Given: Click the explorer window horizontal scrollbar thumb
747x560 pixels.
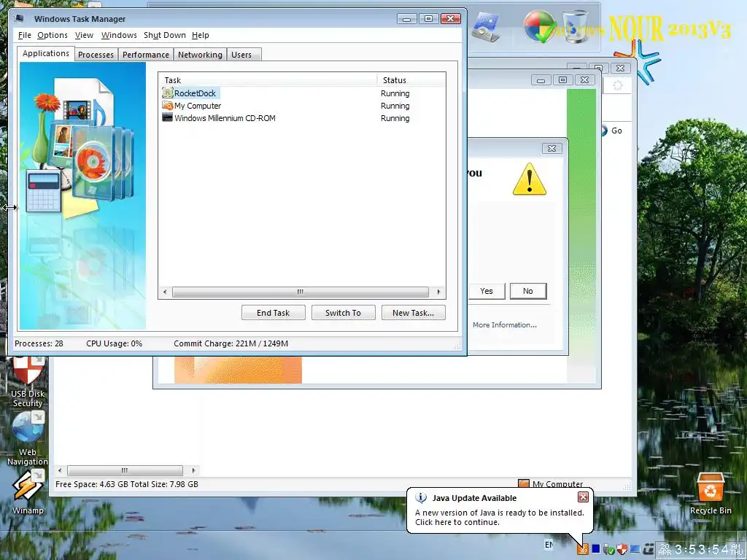Looking at the screenshot, I should [125, 470].
